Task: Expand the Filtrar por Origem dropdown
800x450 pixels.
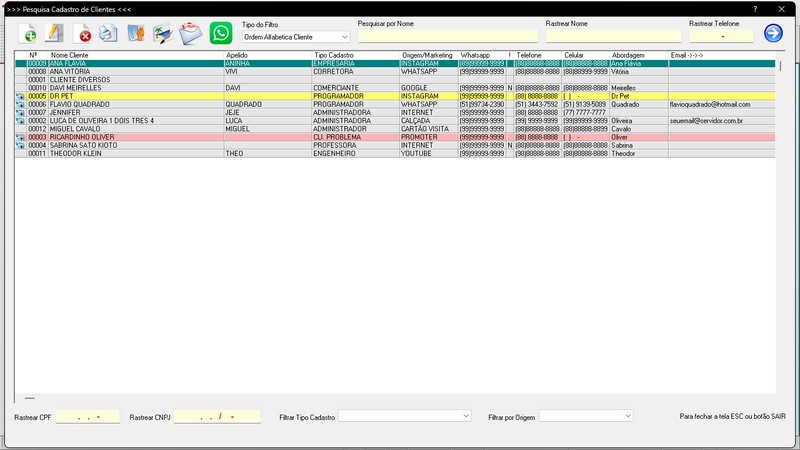Action: [586, 416]
